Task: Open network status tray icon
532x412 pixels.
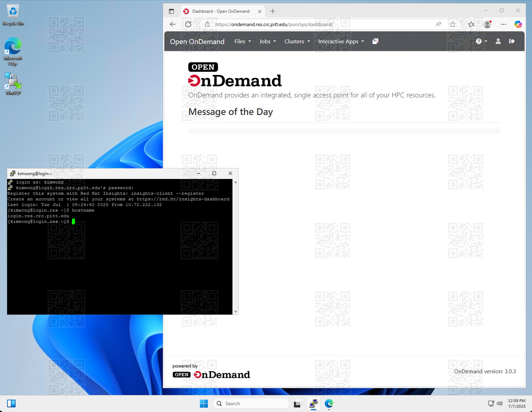Action: [491, 403]
